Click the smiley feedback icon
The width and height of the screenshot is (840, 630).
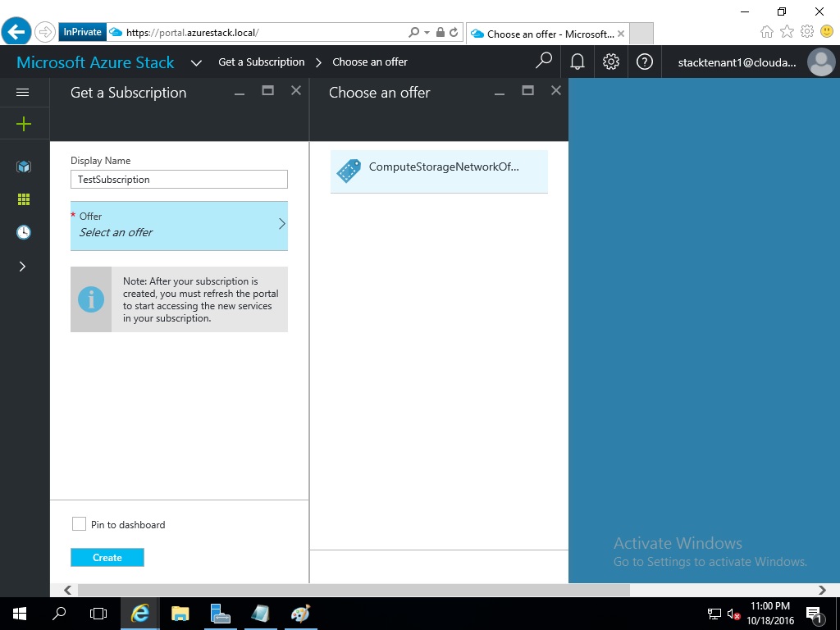point(827,32)
